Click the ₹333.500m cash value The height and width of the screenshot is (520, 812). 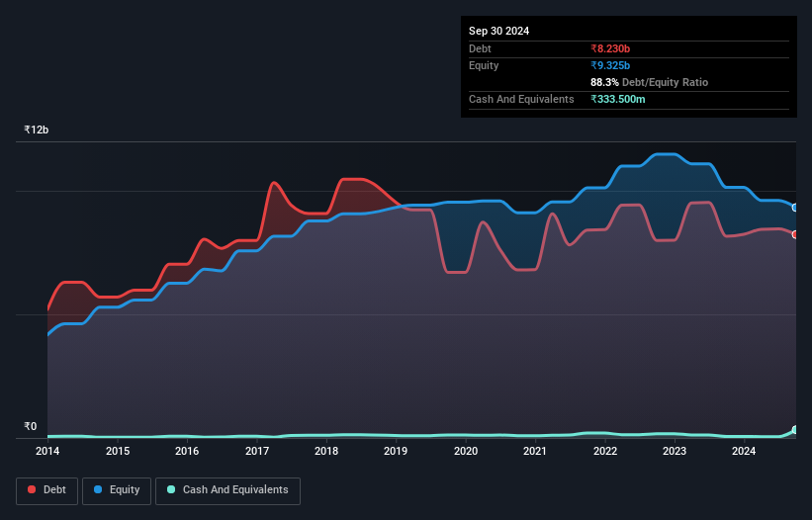618,99
